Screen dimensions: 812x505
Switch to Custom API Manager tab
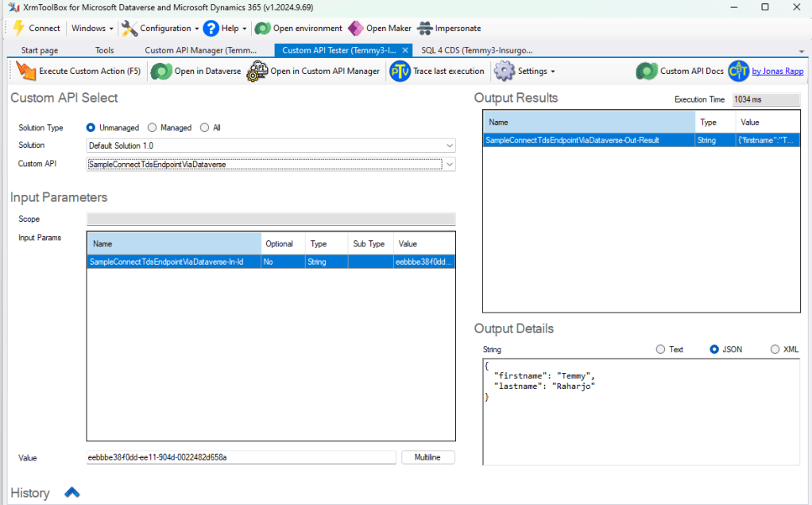200,50
